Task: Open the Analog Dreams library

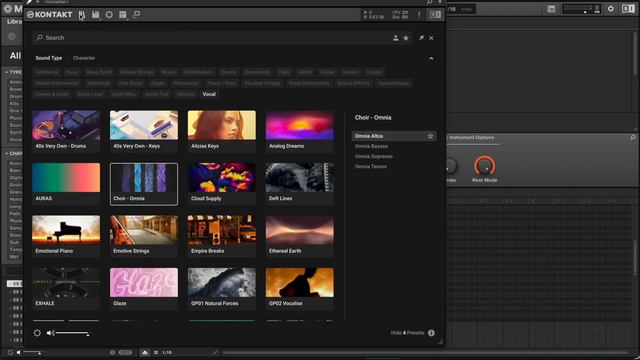Action: point(300,131)
